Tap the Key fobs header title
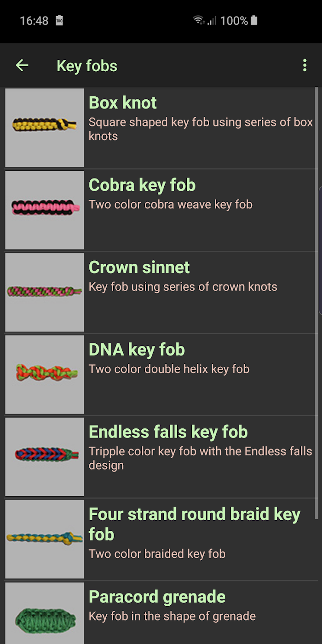This screenshot has width=322, height=644. (87, 66)
